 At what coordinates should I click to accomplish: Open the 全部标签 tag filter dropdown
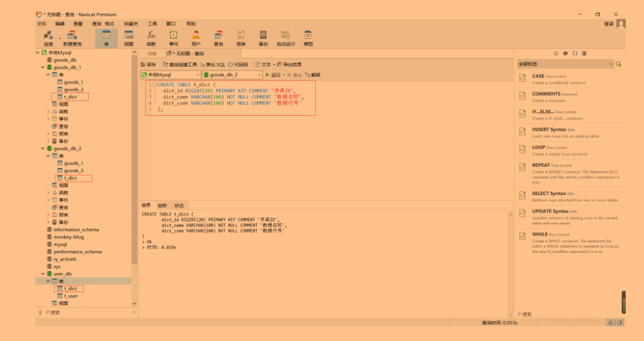coord(565,64)
